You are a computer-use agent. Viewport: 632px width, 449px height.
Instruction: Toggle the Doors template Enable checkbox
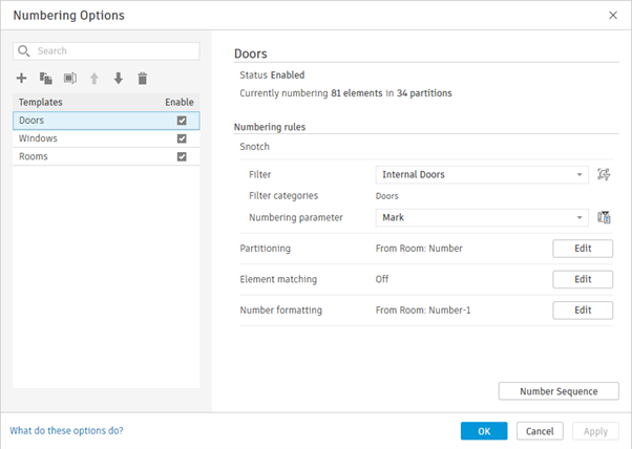pos(181,120)
